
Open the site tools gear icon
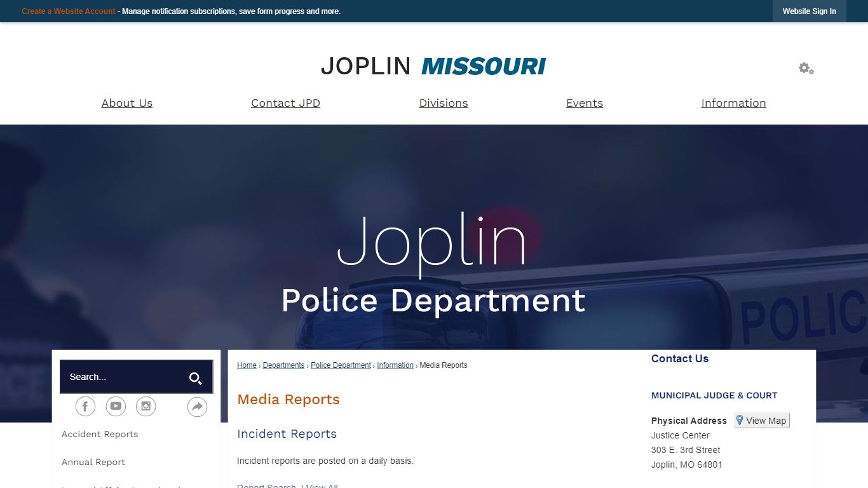pyautogui.click(x=806, y=68)
